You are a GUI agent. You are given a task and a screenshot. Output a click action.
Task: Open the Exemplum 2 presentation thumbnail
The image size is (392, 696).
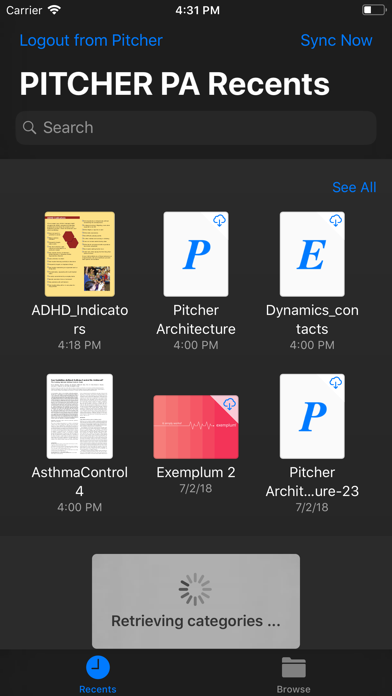pos(196,427)
